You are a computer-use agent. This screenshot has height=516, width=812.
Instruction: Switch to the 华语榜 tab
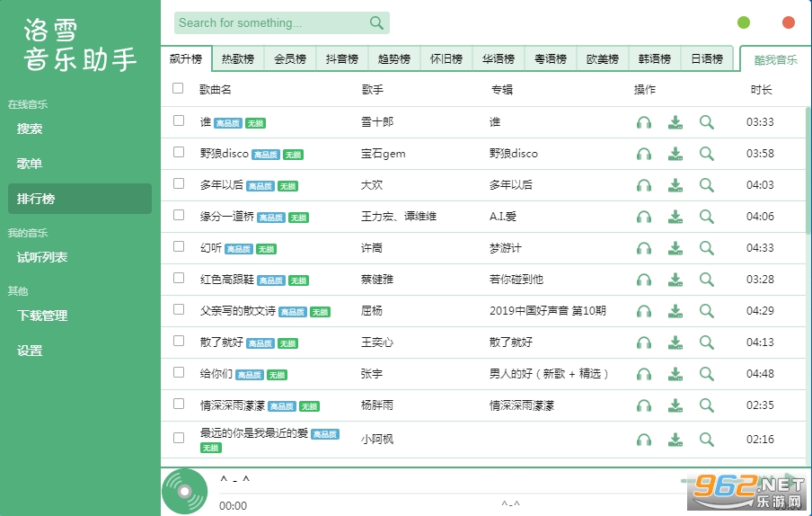click(499, 58)
